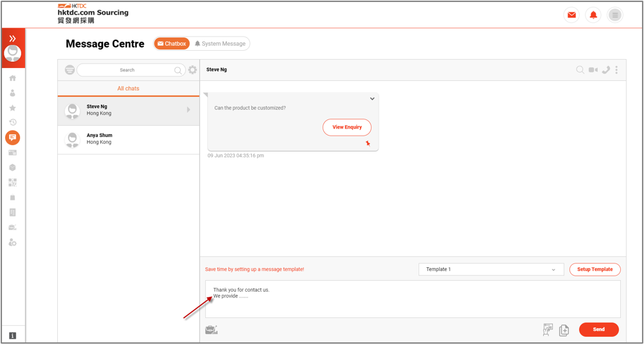The image size is (644, 345).
Task: Click the magnifier in the chat search field
Action: pos(178,70)
